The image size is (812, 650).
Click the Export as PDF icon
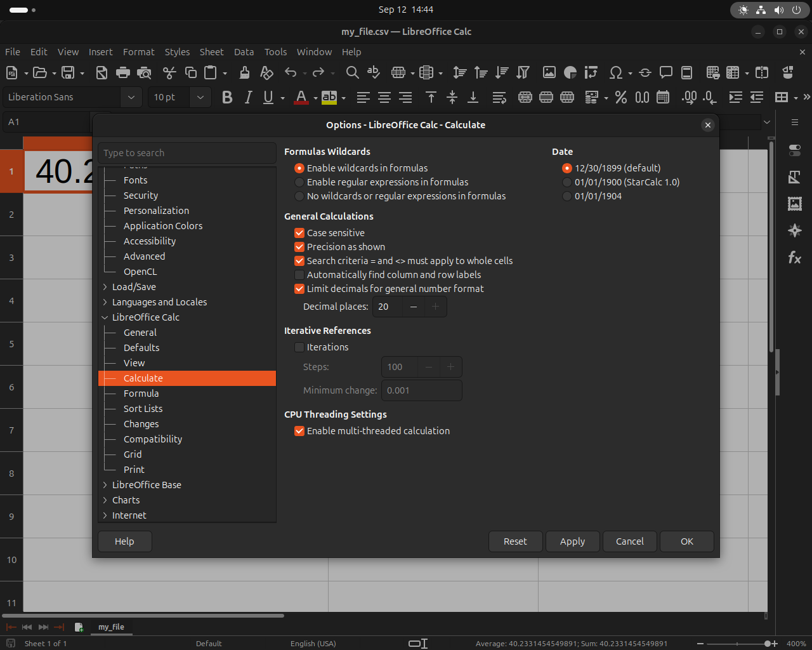101,72
